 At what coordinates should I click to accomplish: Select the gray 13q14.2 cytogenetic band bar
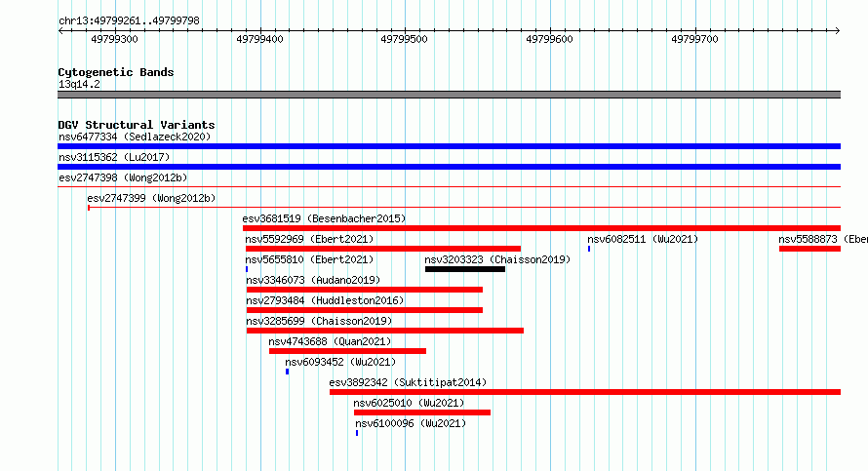449,95
